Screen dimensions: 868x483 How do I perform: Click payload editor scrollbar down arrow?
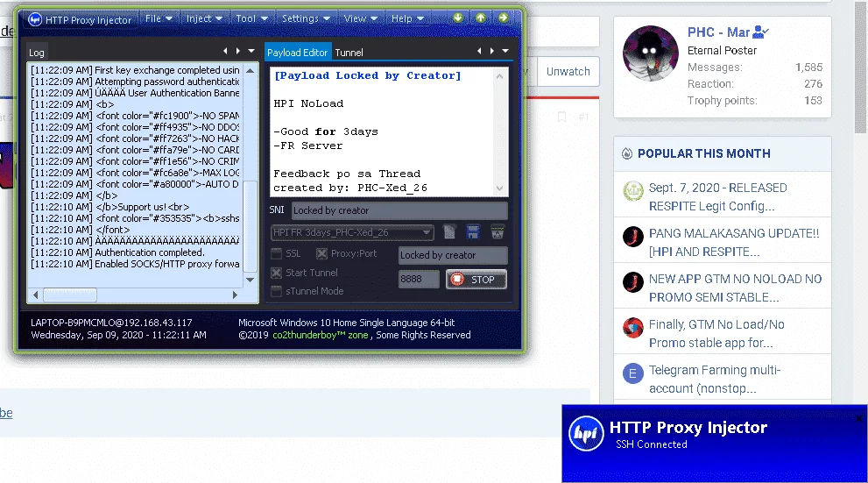(499, 188)
